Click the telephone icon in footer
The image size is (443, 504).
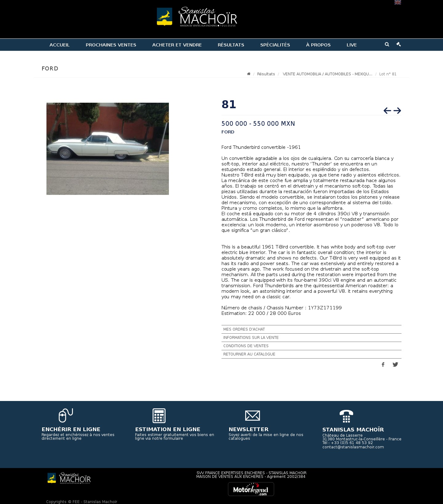(346, 416)
